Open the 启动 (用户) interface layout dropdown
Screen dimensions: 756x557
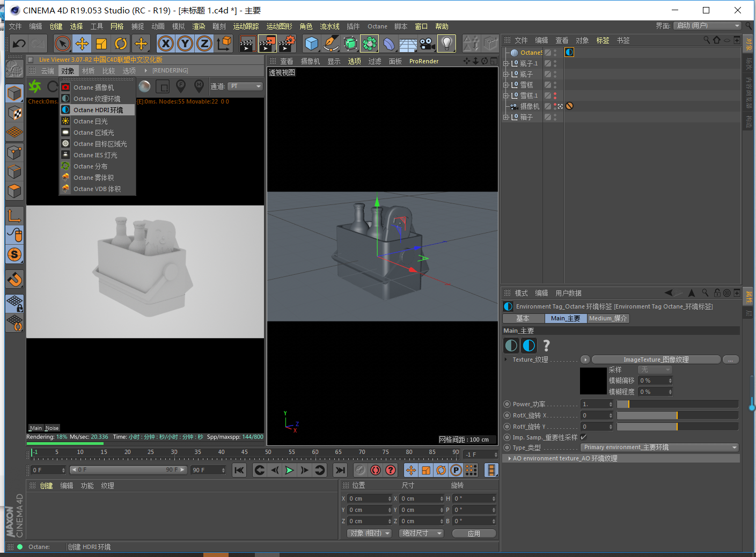point(707,26)
